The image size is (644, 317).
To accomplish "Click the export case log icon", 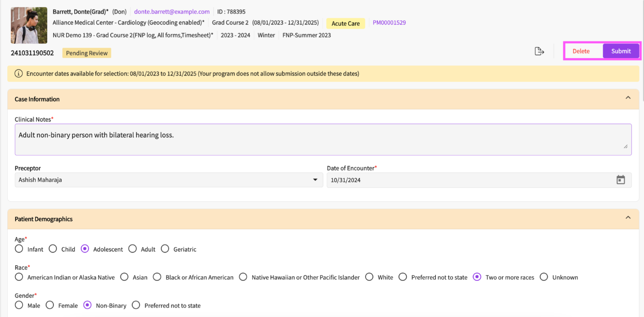I will point(539,51).
